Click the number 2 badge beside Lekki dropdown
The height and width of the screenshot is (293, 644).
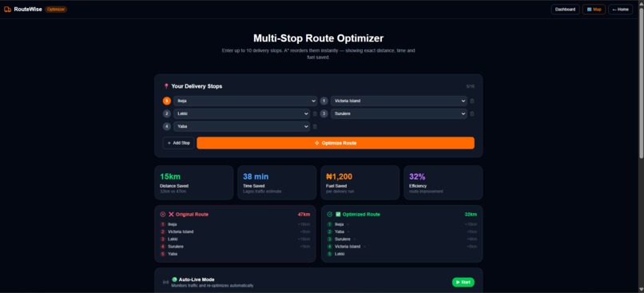click(167, 113)
